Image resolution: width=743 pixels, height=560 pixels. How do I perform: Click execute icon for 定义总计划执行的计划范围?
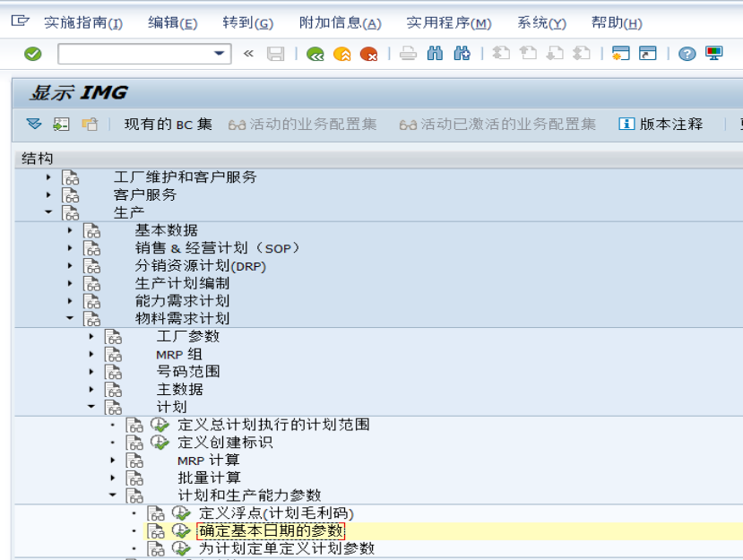(160, 425)
